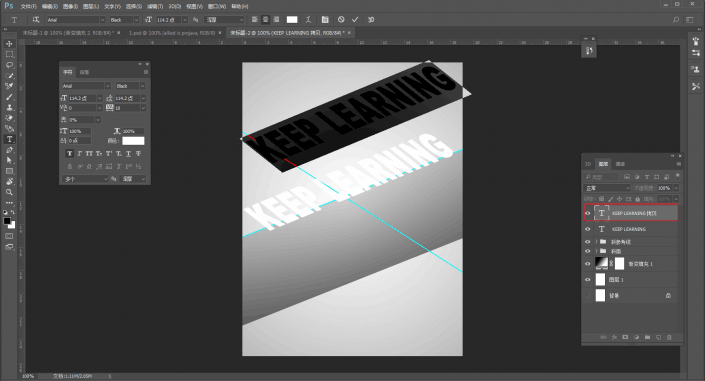Add layer style with fx icon

point(614,337)
